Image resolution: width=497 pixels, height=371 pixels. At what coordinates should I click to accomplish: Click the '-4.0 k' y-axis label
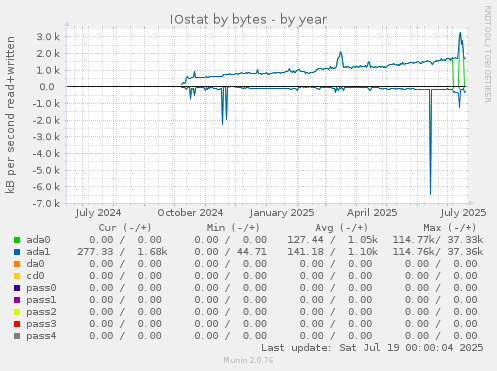(46, 153)
